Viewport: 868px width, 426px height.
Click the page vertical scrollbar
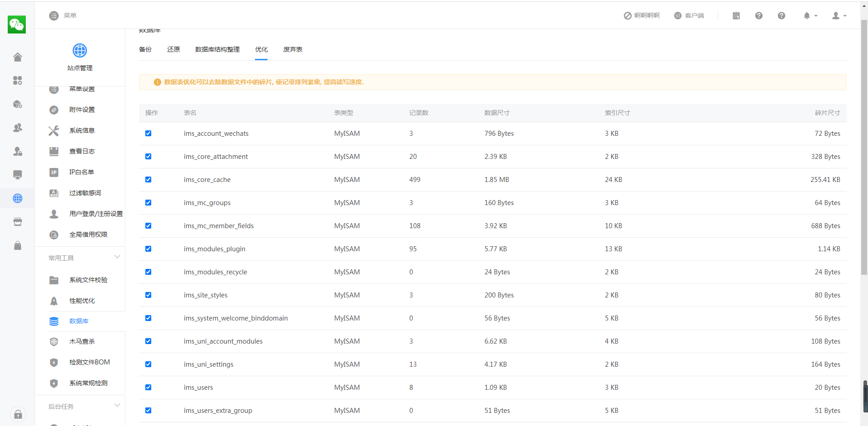click(x=864, y=147)
